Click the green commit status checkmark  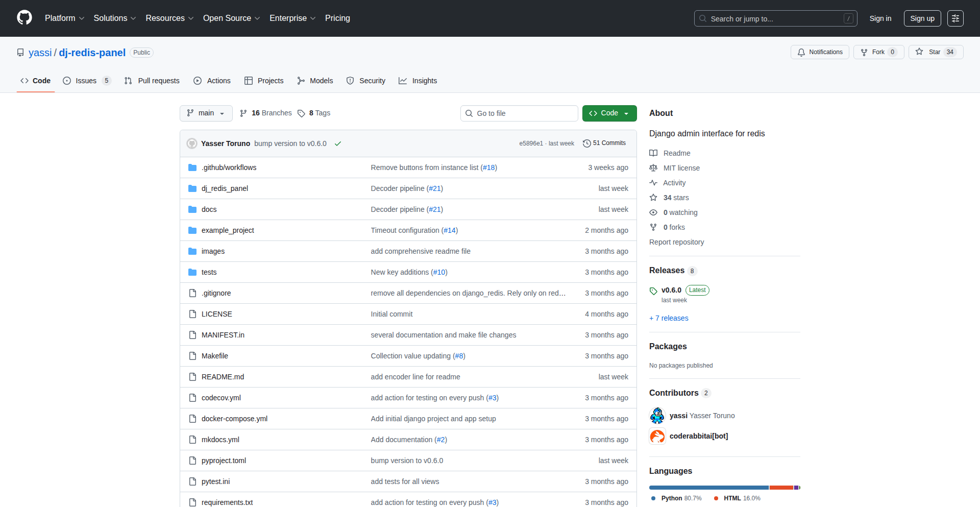338,143
